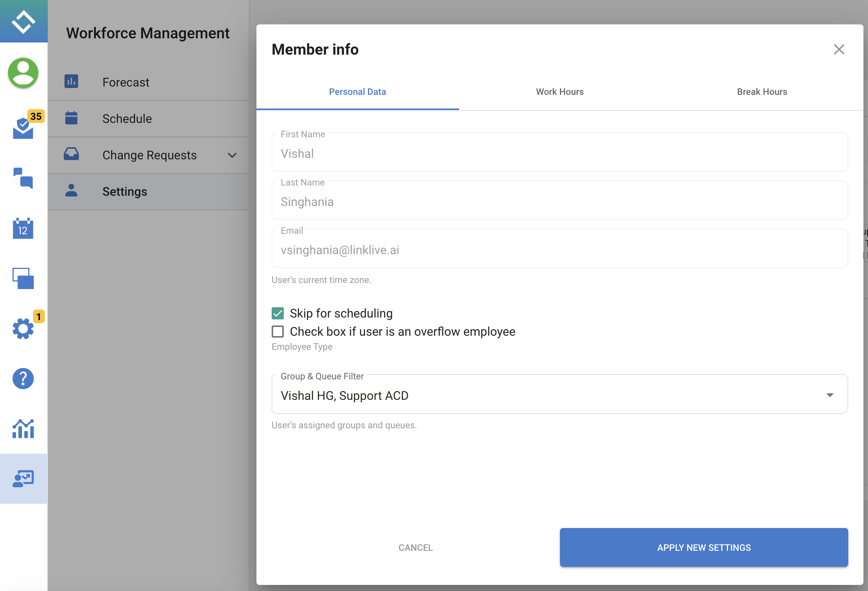Check the overflow employee checkbox

pos(278,332)
